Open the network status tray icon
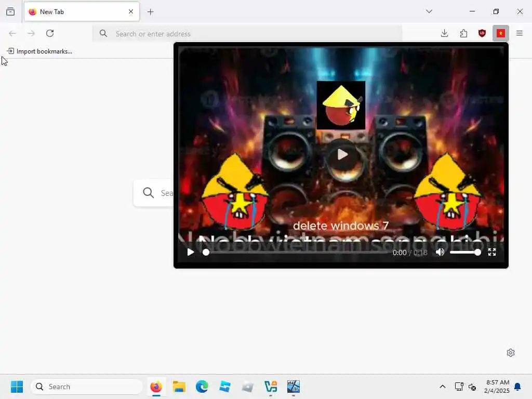The image size is (532, 399). click(x=459, y=387)
